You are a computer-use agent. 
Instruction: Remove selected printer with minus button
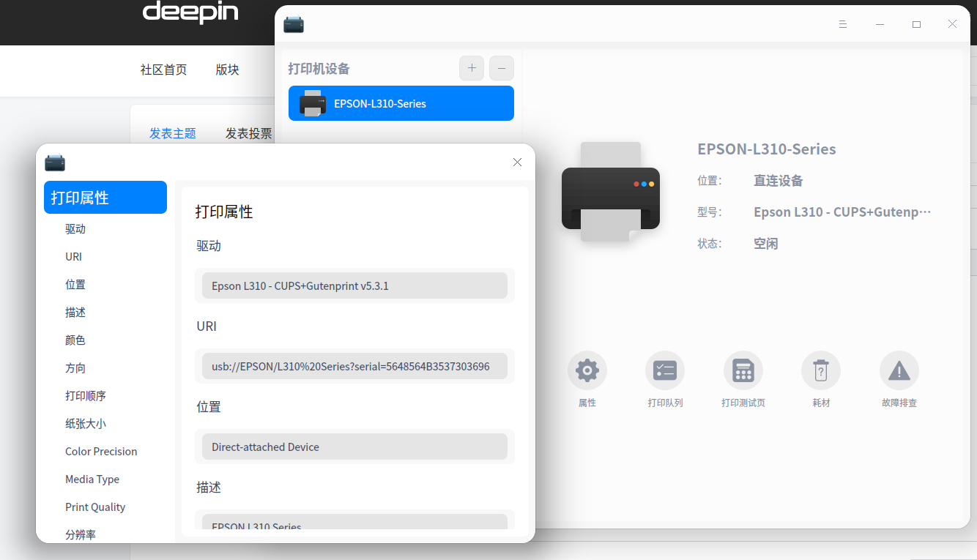point(501,68)
